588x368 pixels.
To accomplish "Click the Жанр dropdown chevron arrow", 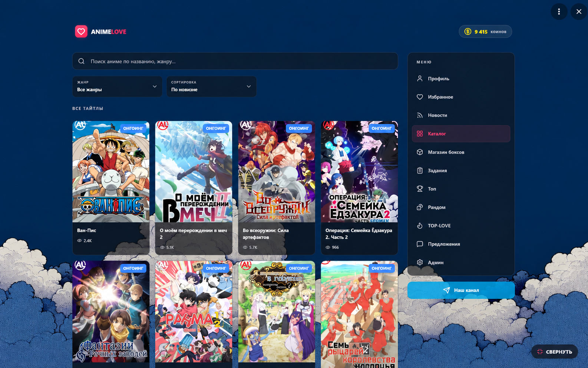I will (155, 86).
